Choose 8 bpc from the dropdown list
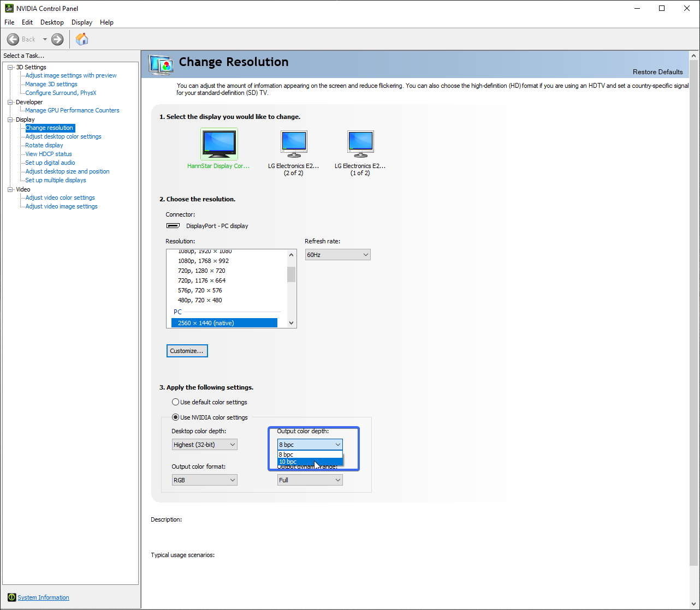The image size is (700, 610). pos(310,454)
